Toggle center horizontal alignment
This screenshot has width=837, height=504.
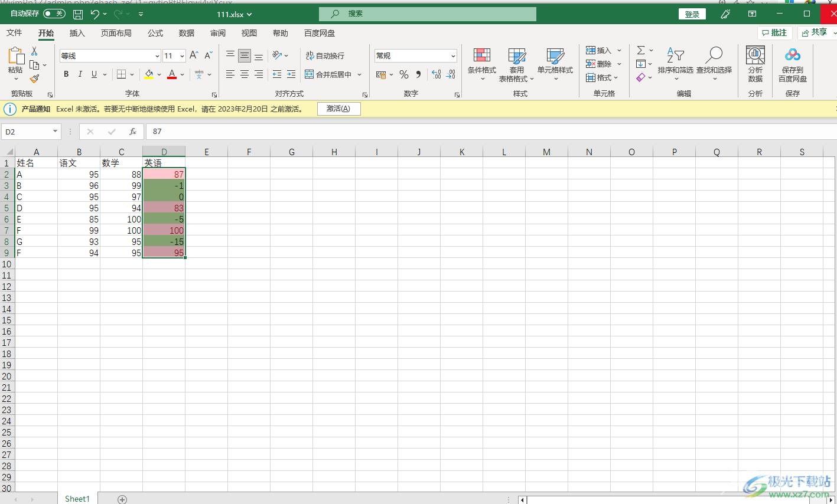pos(245,74)
